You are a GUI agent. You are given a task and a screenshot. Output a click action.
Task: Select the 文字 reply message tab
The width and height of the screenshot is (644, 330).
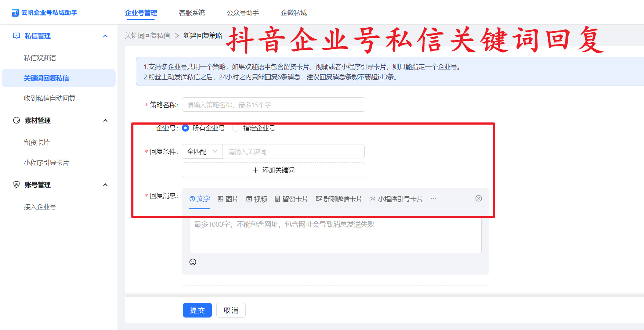click(199, 199)
